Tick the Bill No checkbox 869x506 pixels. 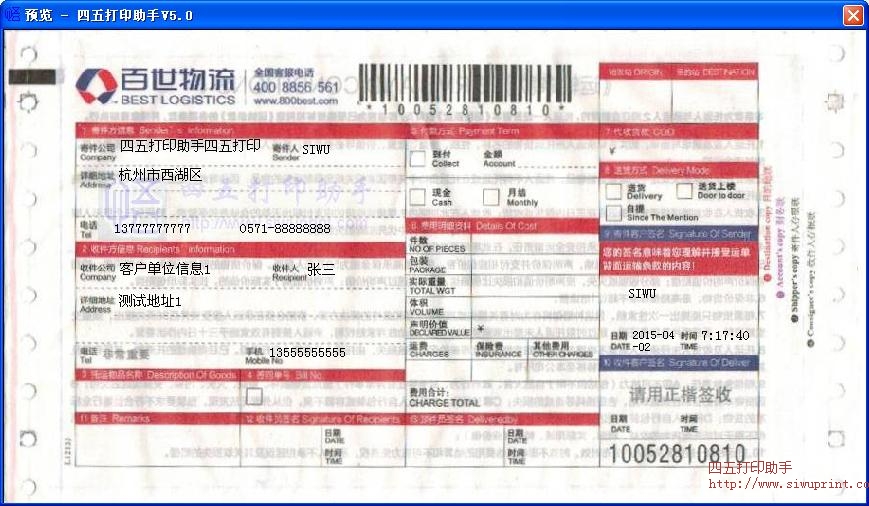coord(254,397)
